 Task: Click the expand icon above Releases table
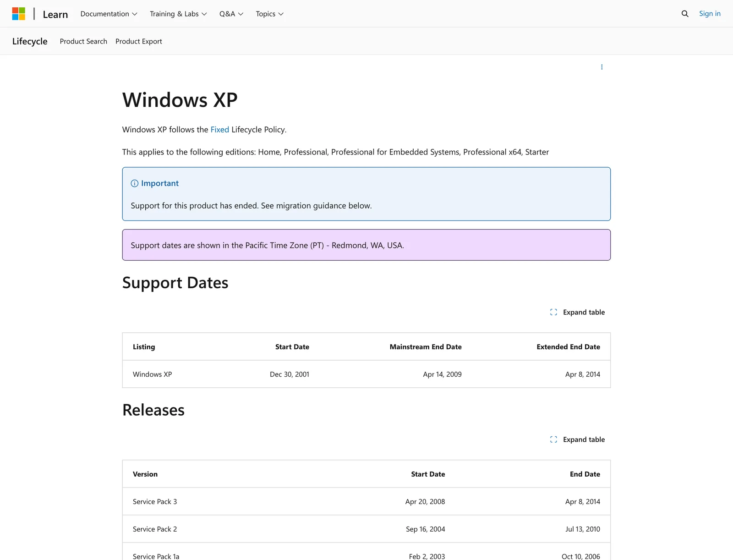(x=553, y=439)
